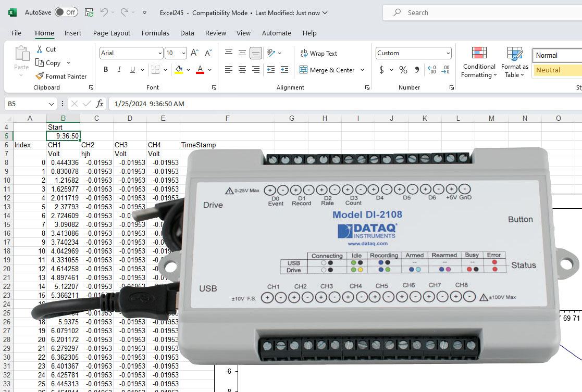Toggle Wrap Text

319,53
